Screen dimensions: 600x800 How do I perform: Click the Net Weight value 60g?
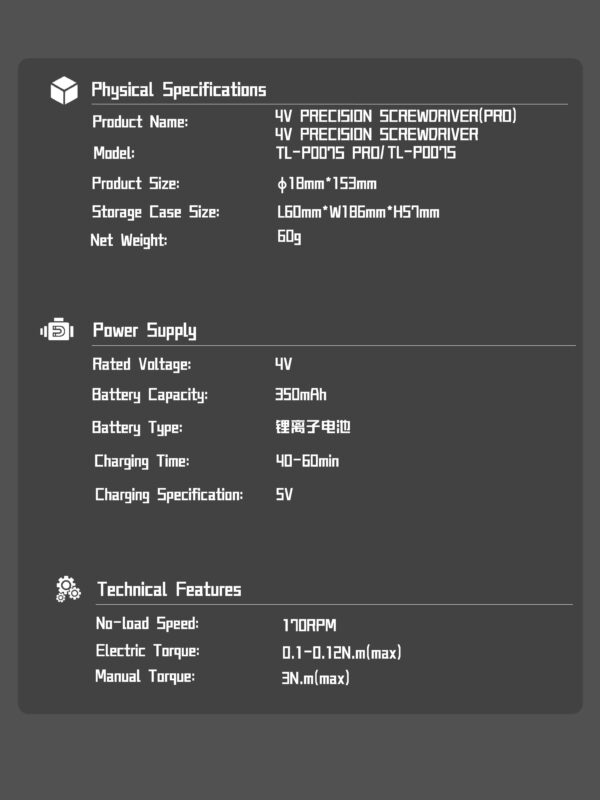289,237
